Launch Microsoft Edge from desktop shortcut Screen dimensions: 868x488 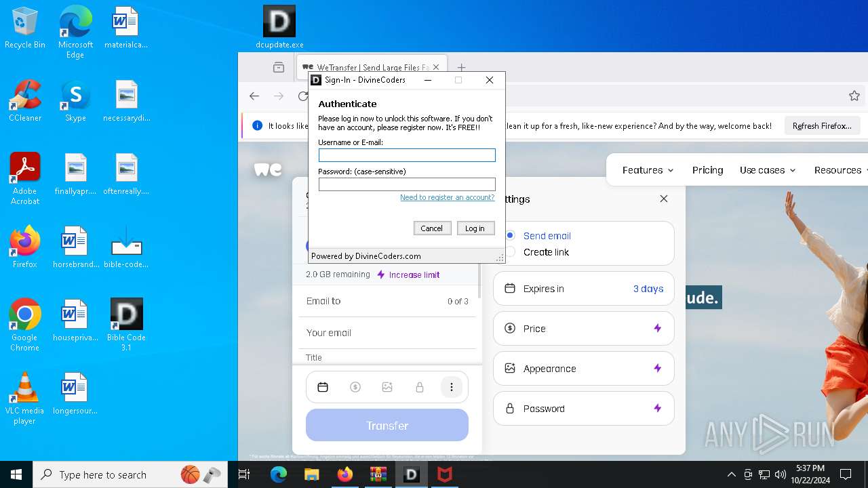75,33
